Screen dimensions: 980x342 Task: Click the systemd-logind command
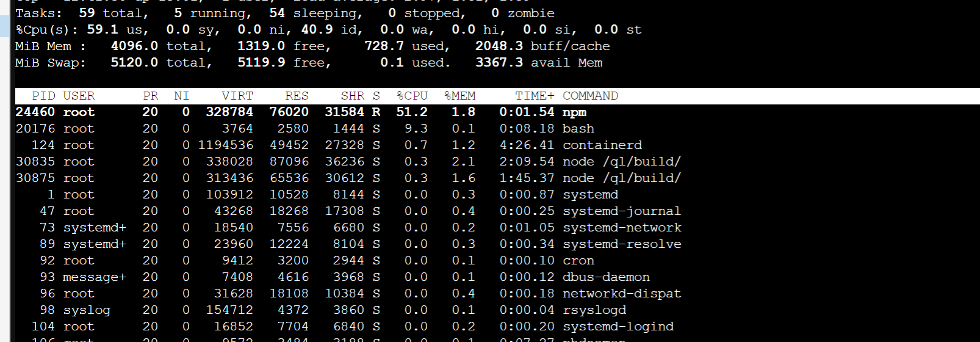point(618,327)
